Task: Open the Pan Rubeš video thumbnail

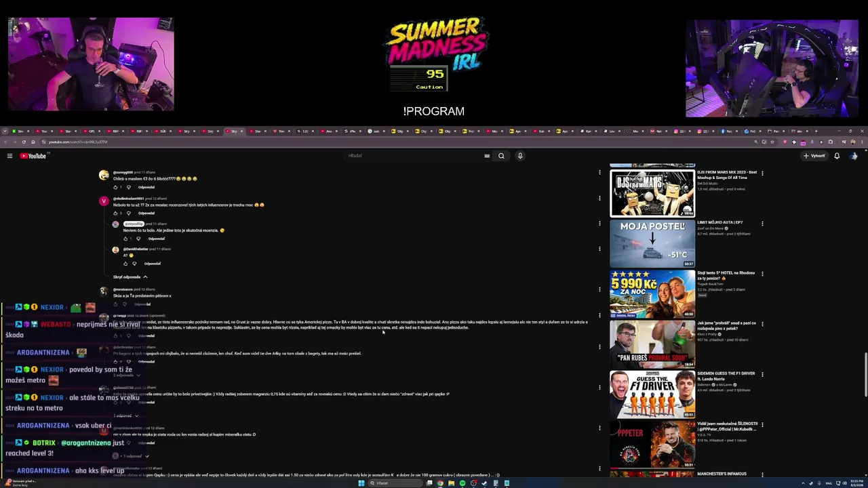Action: coord(652,344)
